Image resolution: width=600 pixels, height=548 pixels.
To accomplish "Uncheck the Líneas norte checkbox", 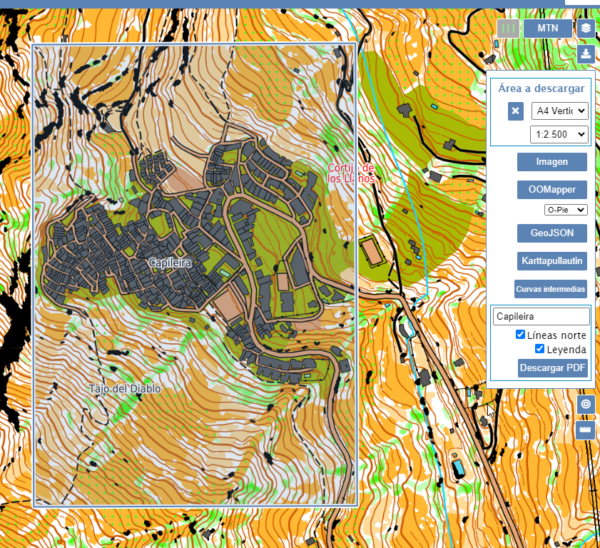I will 520,334.
